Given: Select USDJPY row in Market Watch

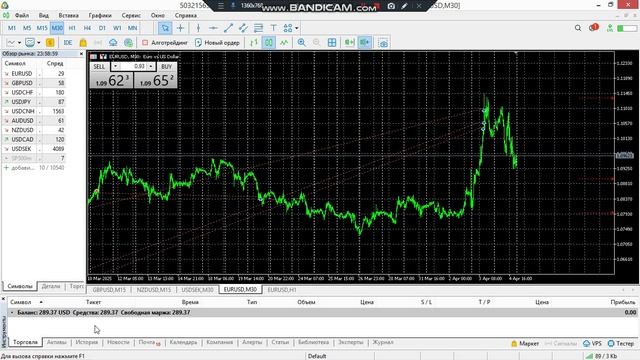Looking at the screenshot, I should [x=34, y=102].
